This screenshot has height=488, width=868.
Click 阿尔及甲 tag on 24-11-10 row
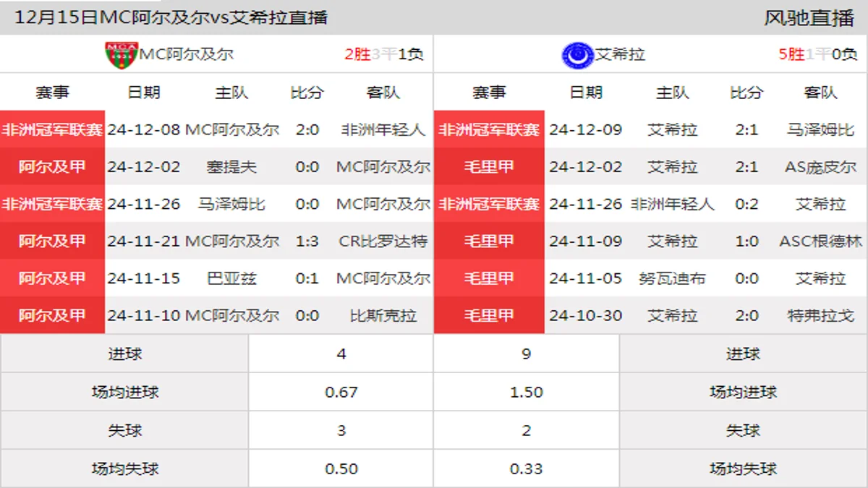[52, 315]
